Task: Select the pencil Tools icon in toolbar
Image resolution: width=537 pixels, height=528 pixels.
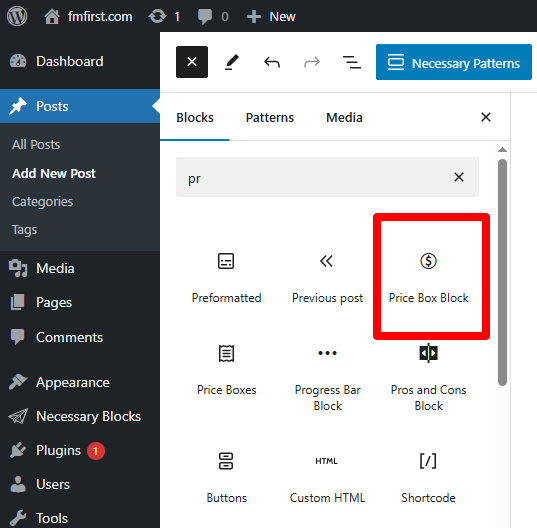Action: coord(232,62)
